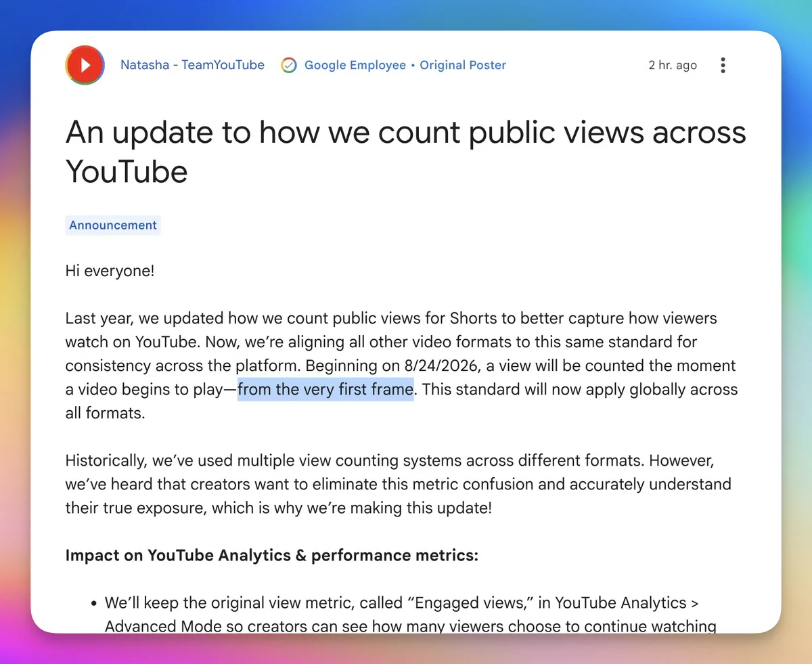
Task: Click the TeamYouTube avatar play icon
Action: coord(85,66)
